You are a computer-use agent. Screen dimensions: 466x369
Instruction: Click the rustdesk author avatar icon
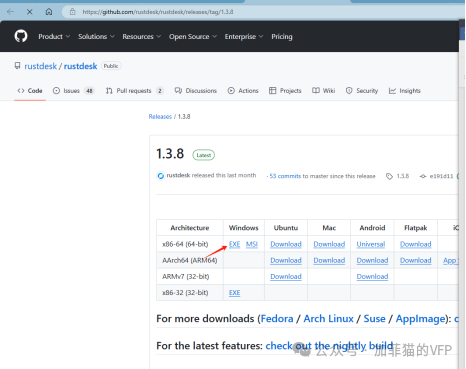(161, 176)
